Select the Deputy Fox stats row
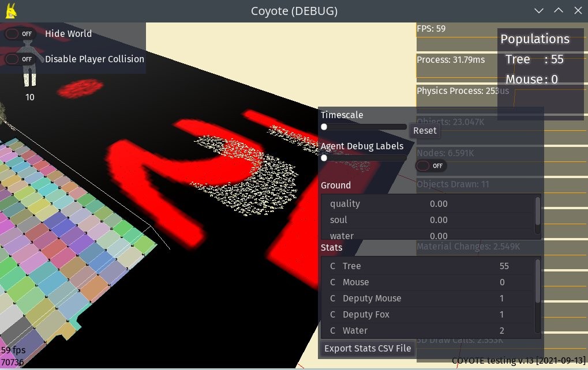The image size is (588, 370). point(429,314)
